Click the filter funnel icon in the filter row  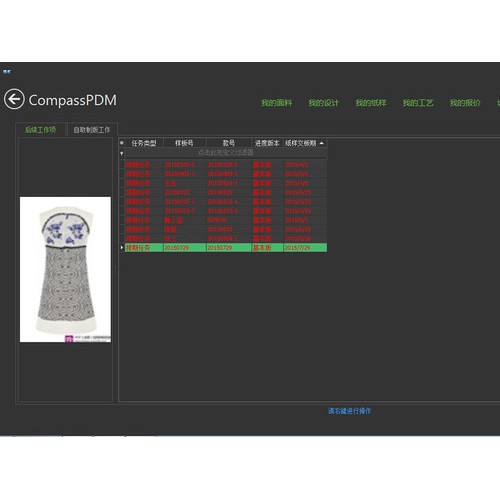(x=122, y=153)
